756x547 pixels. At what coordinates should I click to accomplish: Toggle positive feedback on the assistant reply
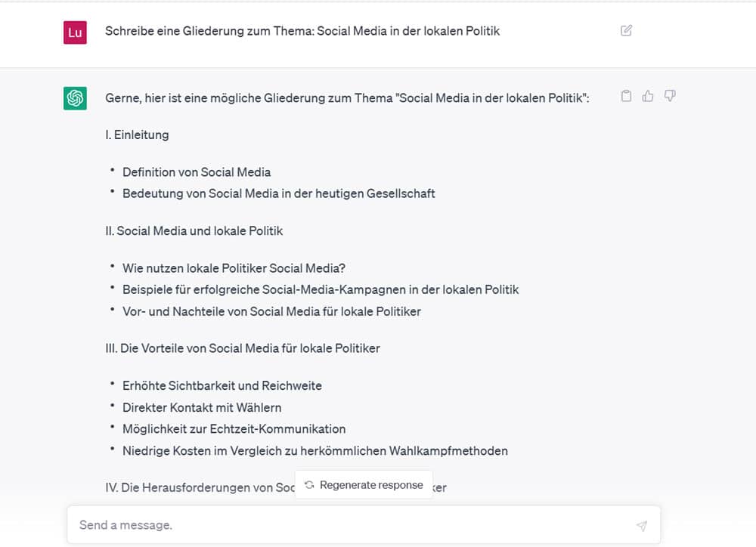click(648, 96)
